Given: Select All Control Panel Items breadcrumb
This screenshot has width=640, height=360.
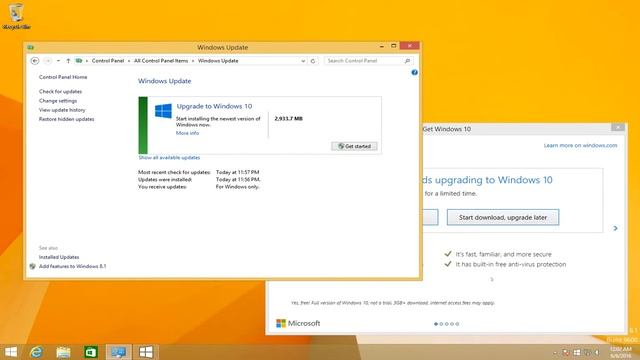Looking at the screenshot, I should (161, 61).
